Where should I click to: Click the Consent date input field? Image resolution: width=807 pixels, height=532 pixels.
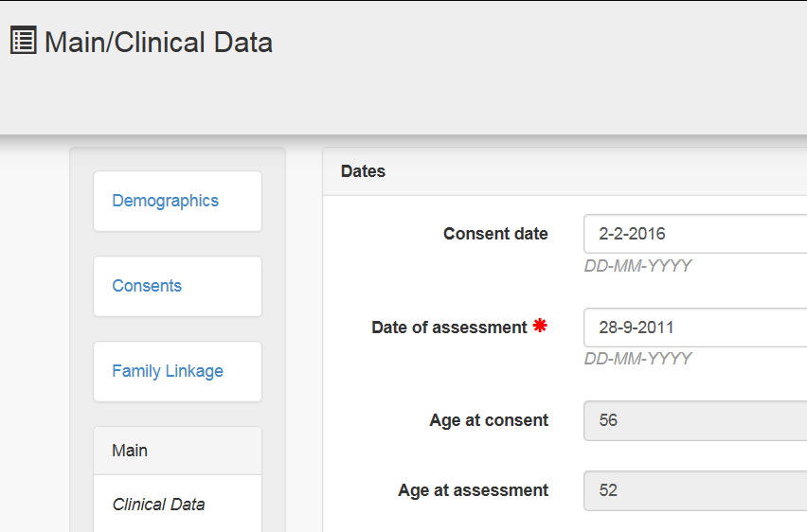click(695, 234)
